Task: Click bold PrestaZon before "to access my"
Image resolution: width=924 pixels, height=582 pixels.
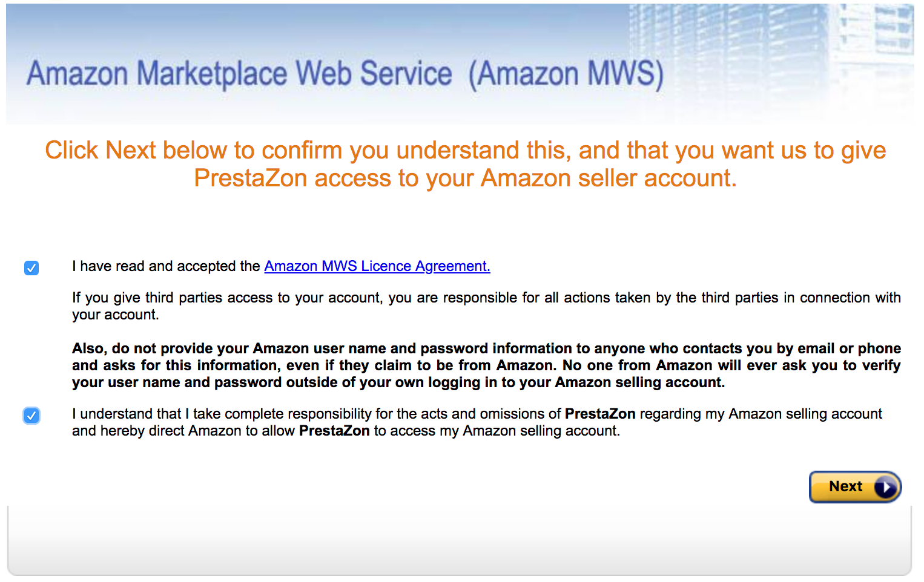Action: (334, 431)
